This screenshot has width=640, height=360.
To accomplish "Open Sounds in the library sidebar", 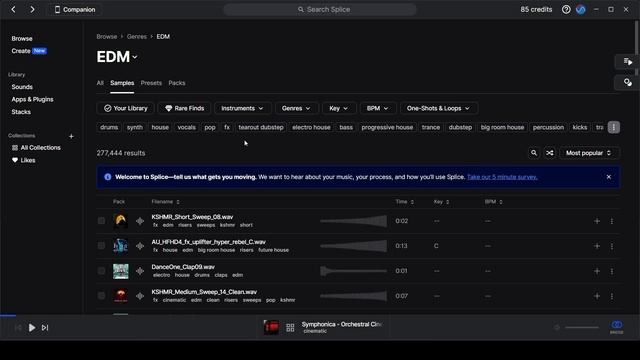I will pyautogui.click(x=22, y=87).
